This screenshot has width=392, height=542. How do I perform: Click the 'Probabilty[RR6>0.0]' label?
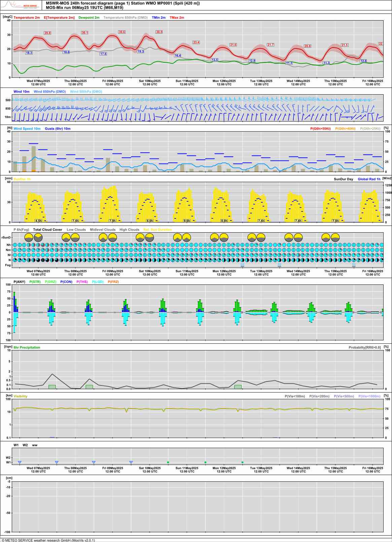click(365, 347)
